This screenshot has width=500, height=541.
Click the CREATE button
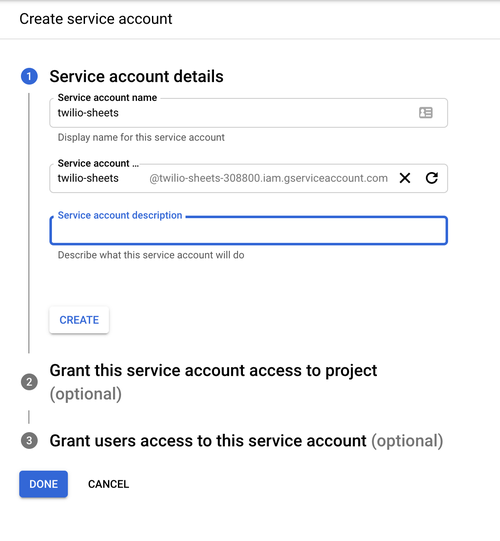(79, 320)
